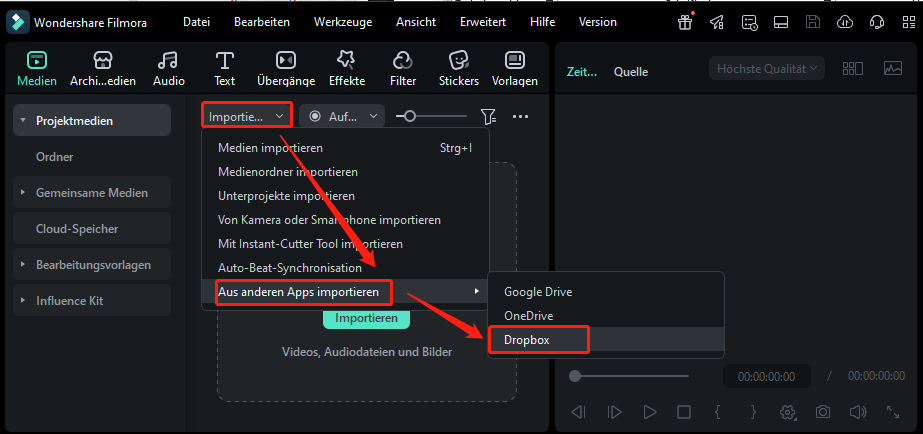Open the Ansicht menu

416,22
